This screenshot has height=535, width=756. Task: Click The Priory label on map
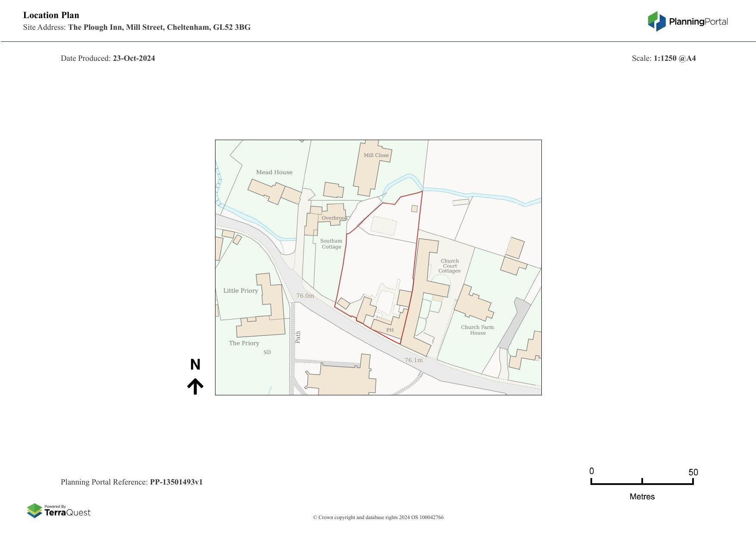pyautogui.click(x=244, y=343)
